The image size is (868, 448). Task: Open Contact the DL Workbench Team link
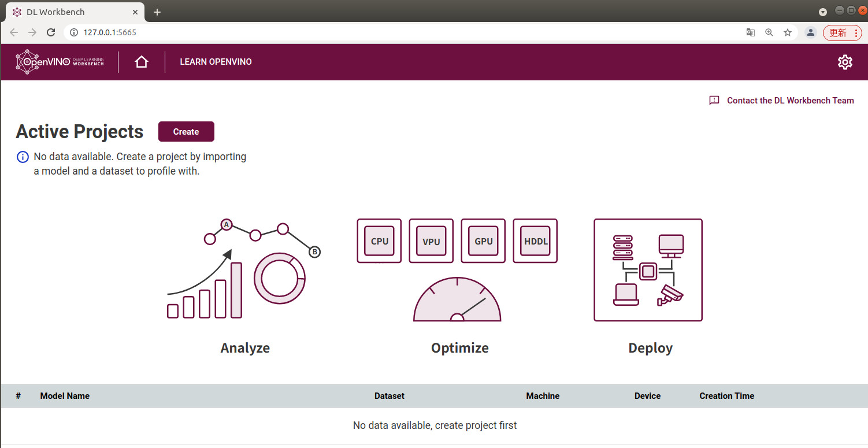pyautogui.click(x=789, y=101)
